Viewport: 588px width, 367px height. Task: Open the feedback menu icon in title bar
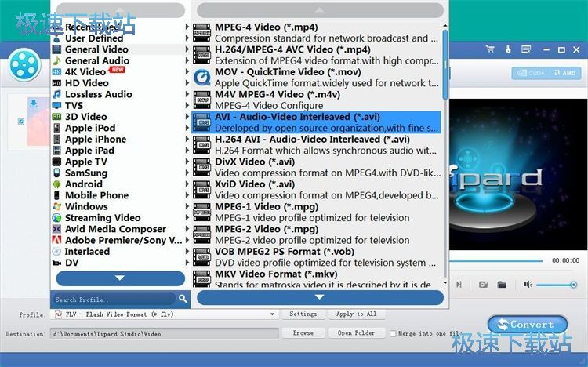[526, 49]
